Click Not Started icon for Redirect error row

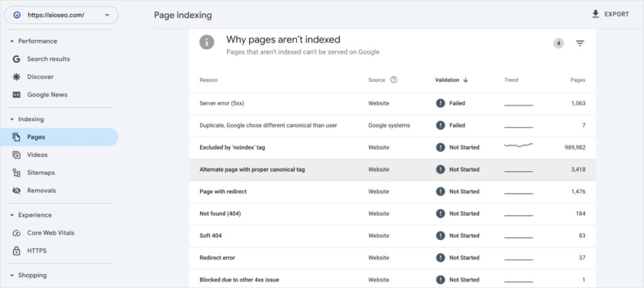[440, 258]
